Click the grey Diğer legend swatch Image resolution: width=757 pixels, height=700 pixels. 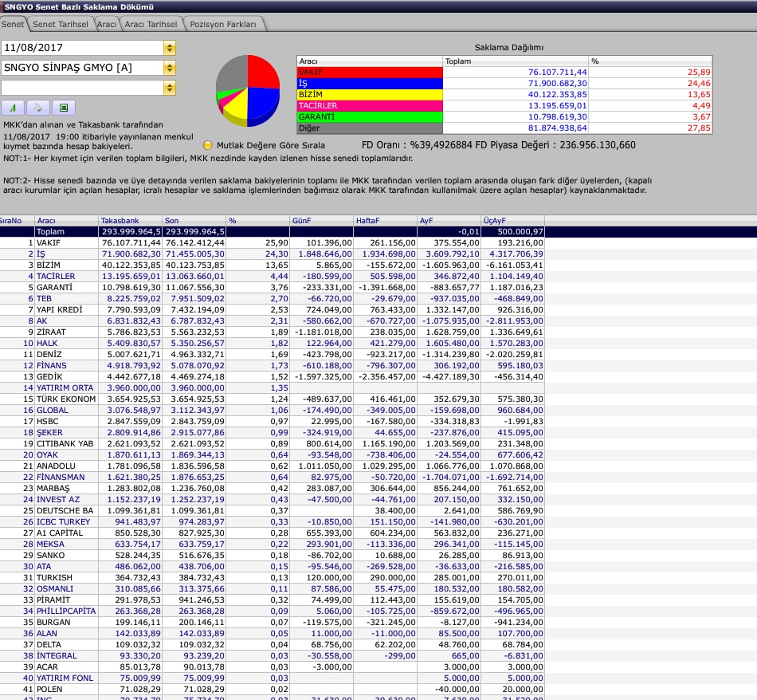[370, 128]
